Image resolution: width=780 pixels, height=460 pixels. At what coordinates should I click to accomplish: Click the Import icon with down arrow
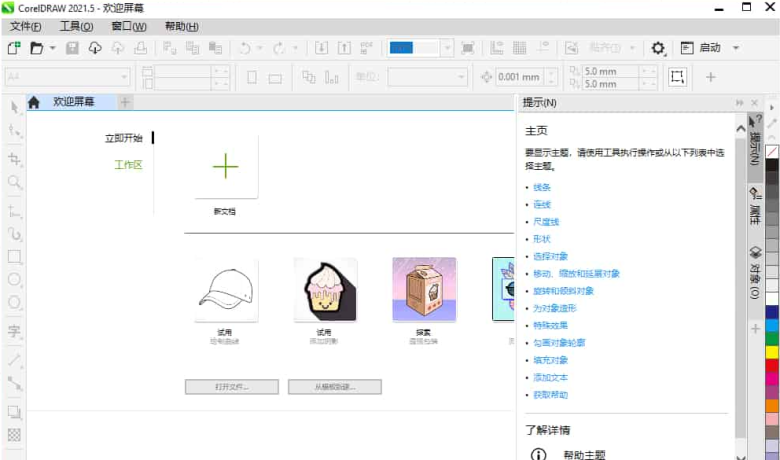[x=321, y=48]
